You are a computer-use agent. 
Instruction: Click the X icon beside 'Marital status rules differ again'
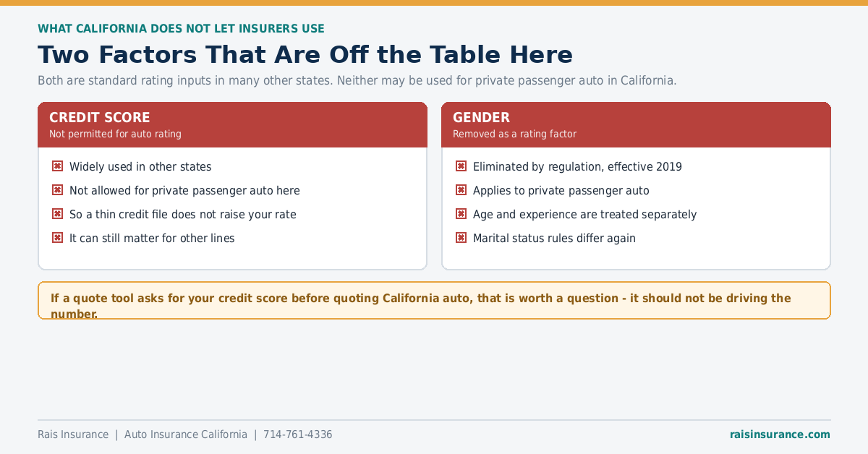point(461,238)
